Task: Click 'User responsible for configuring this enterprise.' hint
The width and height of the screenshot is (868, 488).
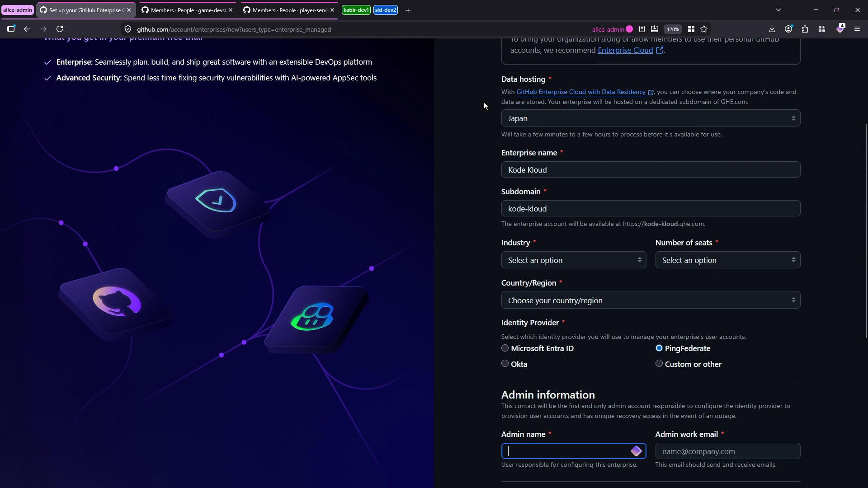Action: [569, 465]
